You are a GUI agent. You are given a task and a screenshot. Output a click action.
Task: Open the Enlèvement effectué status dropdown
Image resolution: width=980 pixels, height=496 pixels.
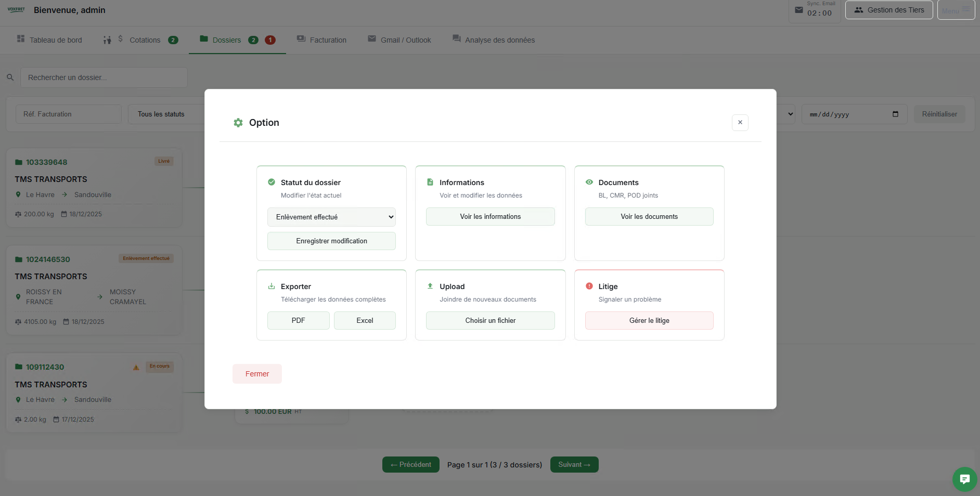point(331,217)
